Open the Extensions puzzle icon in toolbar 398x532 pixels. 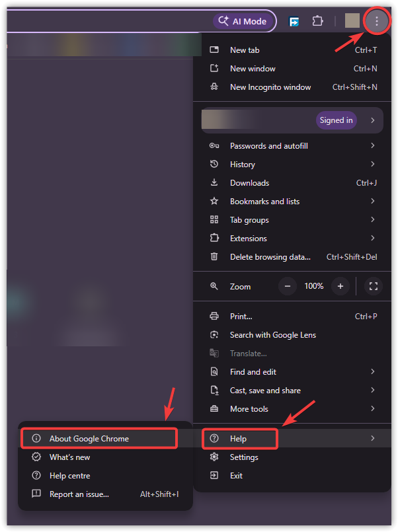point(317,21)
